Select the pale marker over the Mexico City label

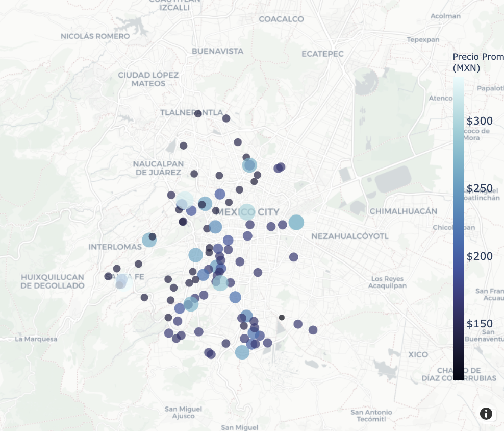click(247, 211)
